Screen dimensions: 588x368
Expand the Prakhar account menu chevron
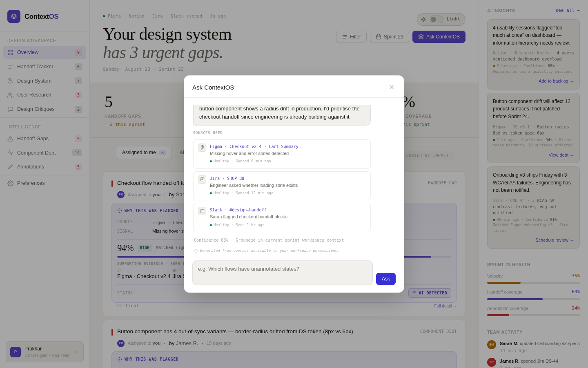pyautogui.click(x=77, y=352)
